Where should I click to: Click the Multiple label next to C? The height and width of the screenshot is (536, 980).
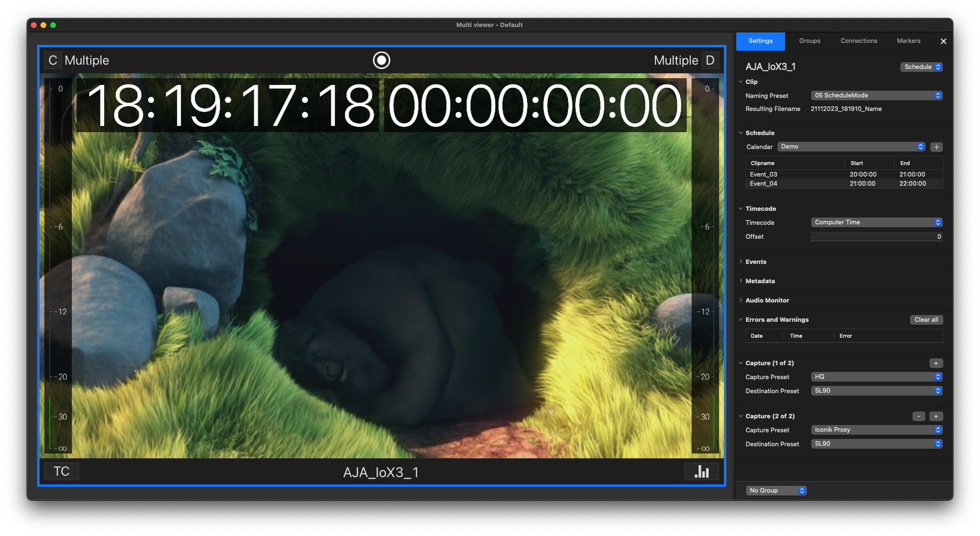click(x=87, y=60)
